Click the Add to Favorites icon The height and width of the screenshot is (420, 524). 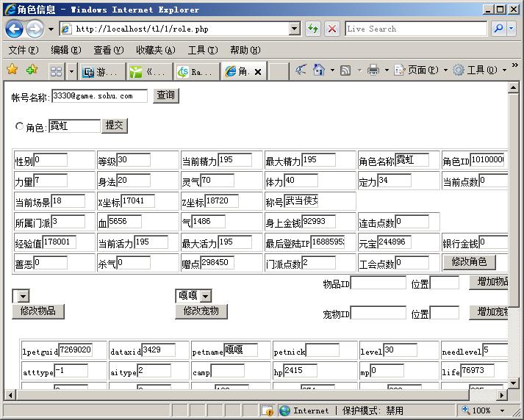coord(32,70)
